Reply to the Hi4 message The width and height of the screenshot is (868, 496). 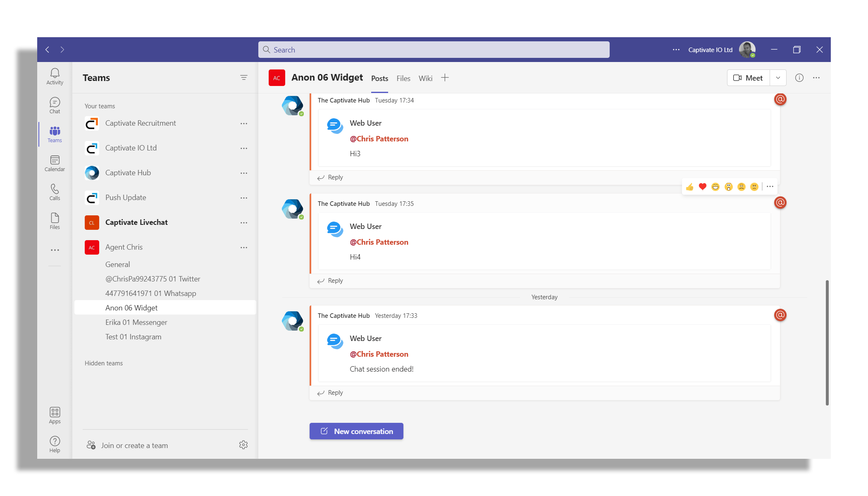(x=330, y=281)
